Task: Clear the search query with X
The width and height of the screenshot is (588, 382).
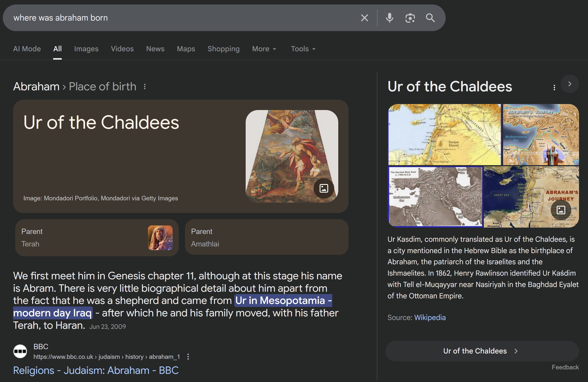Action: [x=364, y=18]
